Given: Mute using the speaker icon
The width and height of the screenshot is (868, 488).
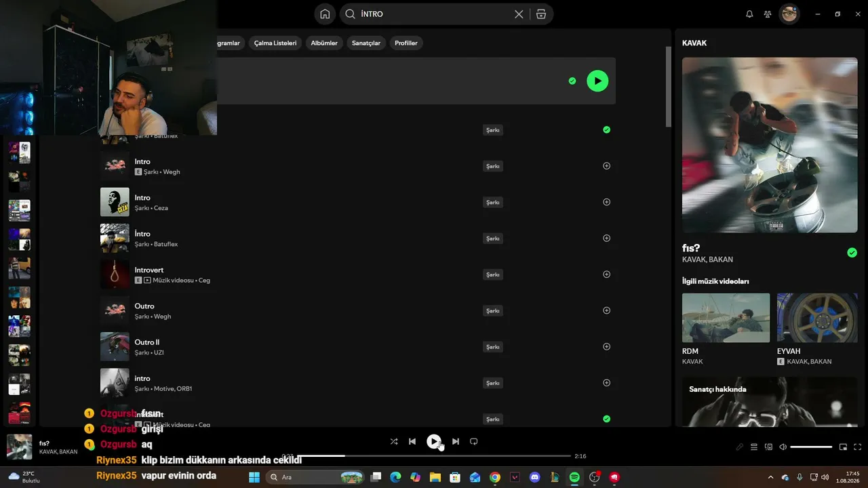Looking at the screenshot, I should (x=783, y=447).
